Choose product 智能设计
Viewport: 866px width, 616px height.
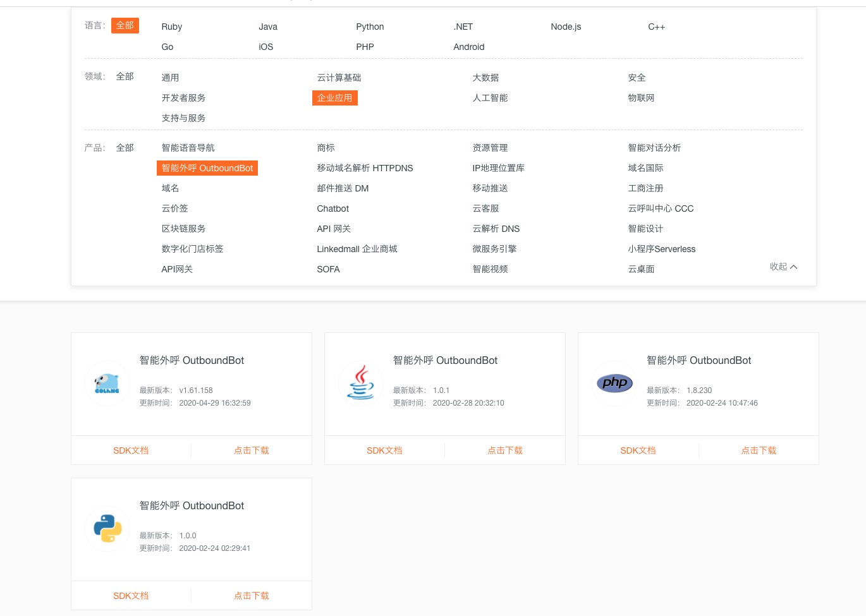coord(645,229)
